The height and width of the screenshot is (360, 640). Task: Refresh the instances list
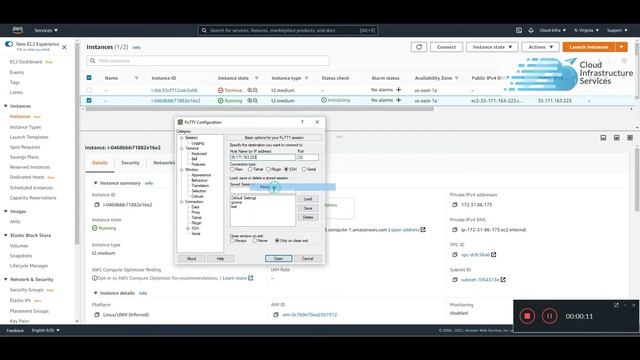pos(419,47)
